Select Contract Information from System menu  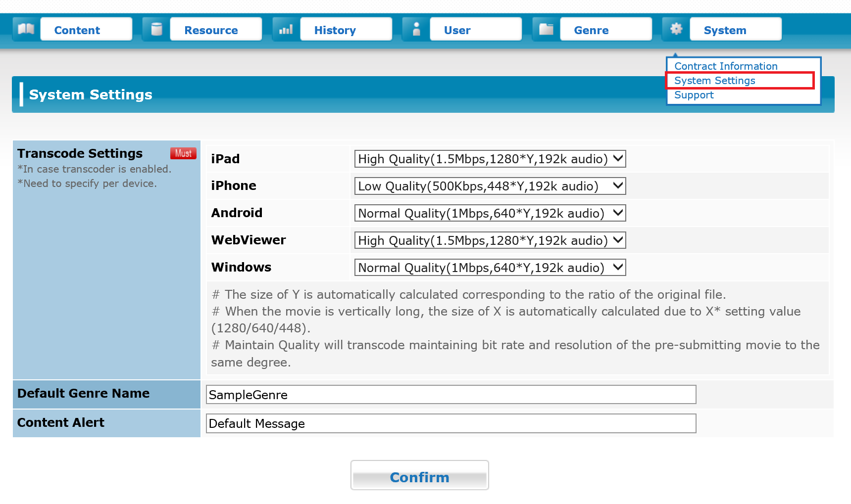click(725, 66)
